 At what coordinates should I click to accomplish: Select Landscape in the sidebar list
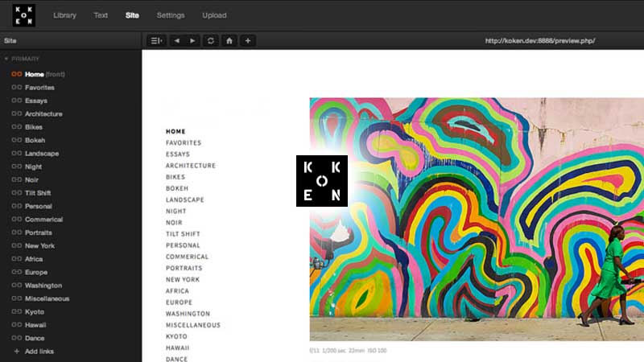(x=42, y=154)
